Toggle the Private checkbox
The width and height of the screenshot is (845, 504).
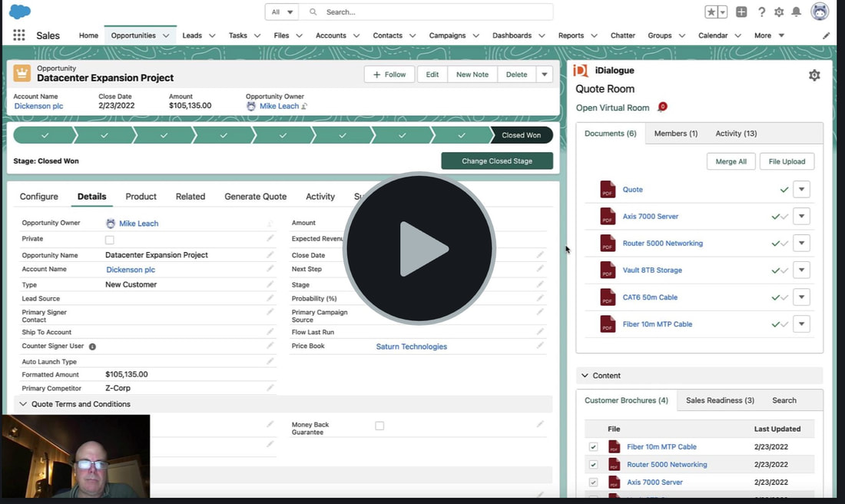coord(110,240)
